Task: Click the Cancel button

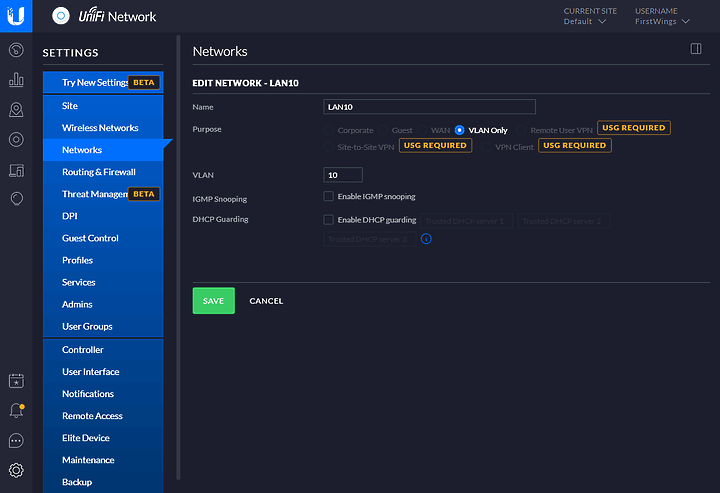Action: [266, 301]
